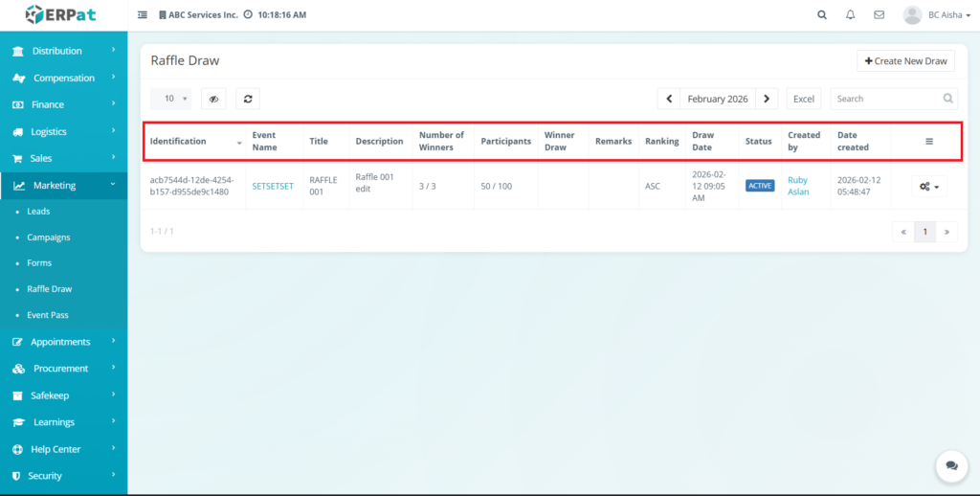Open the mail envelope icon
980x496 pixels.
pos(879,15)
